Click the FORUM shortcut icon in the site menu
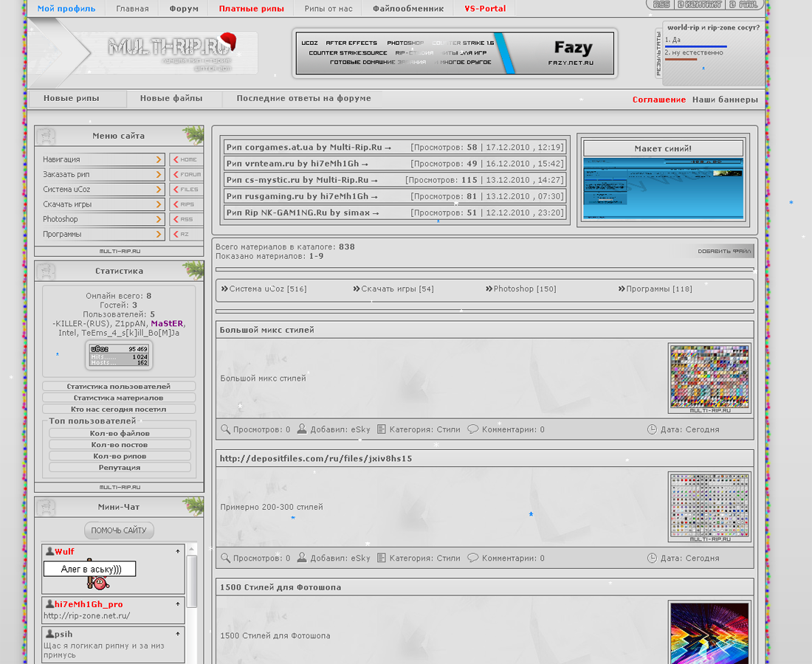 click(x=186, y=175)
